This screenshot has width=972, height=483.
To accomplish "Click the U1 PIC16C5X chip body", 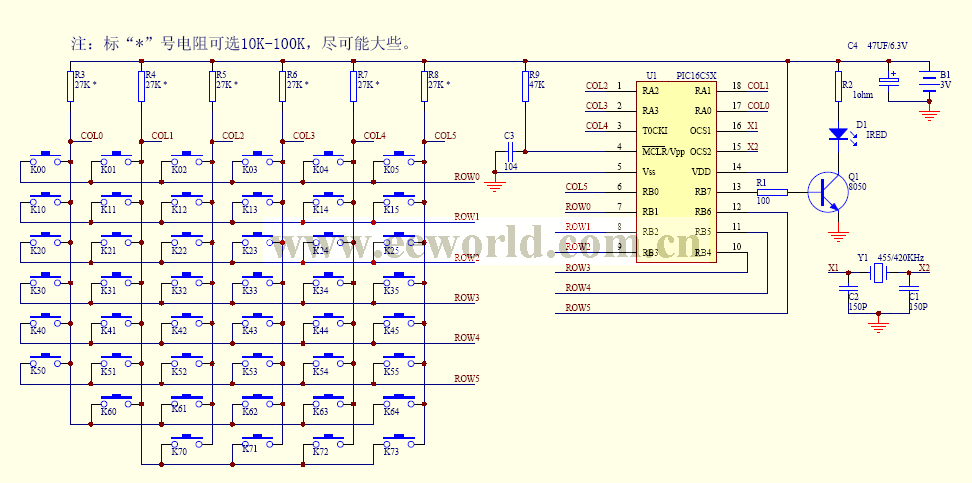I will [x=677, y=172].
